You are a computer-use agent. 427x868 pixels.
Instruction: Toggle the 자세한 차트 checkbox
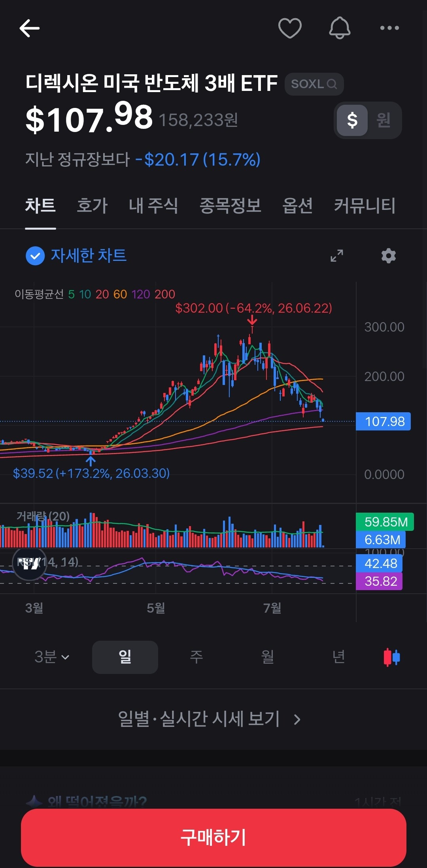click(35, 256)
